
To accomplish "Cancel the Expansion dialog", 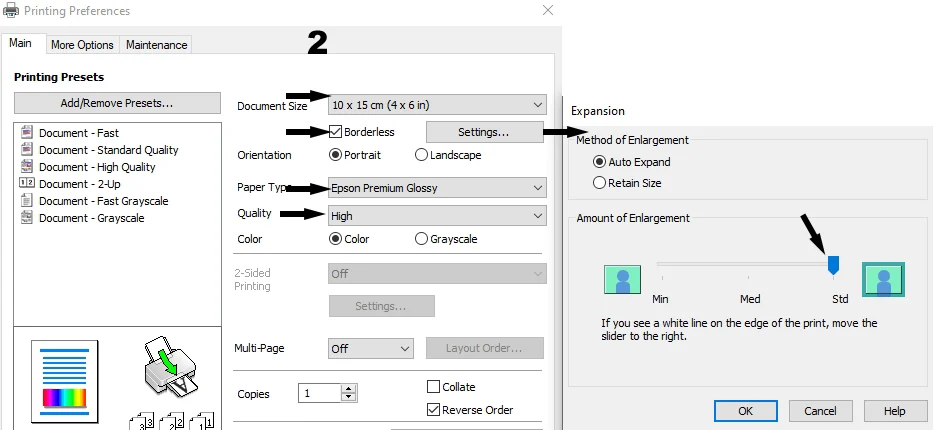I will (x=821, y=411).
